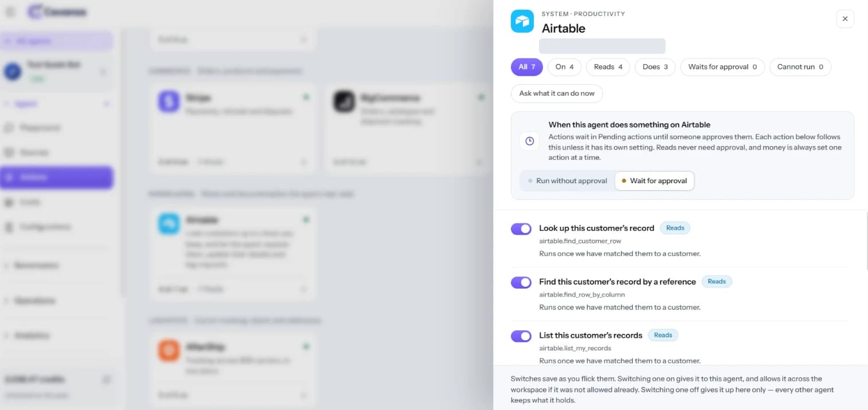
Task: Click the text airtable.list_my_records
Action: [x=575, y=348]
